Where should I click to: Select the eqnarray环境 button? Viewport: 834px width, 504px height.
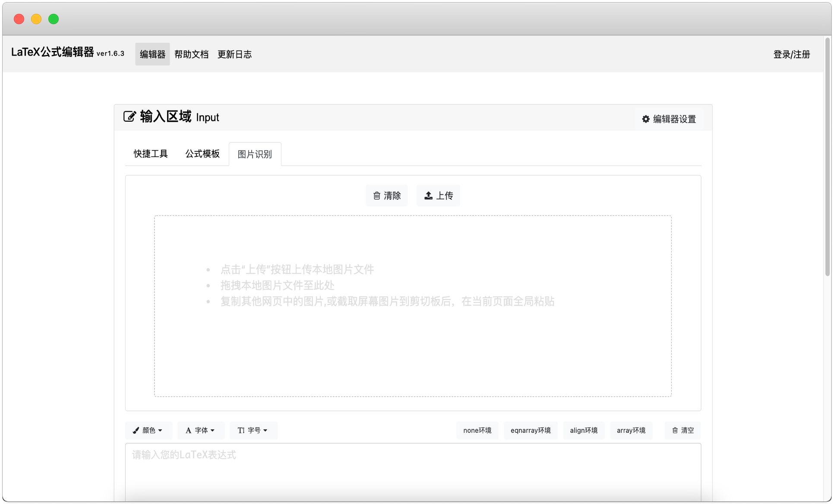[x=531, y=430]
